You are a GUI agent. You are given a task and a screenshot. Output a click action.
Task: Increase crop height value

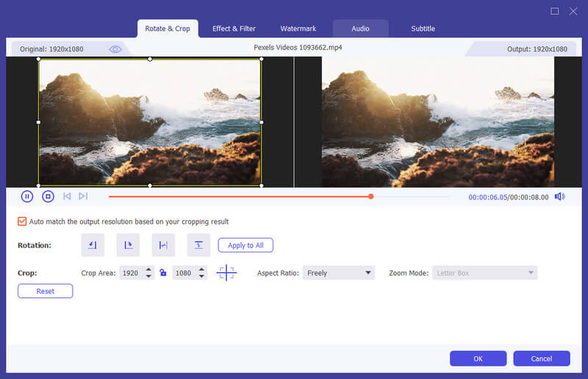click(x=201, y=269)
